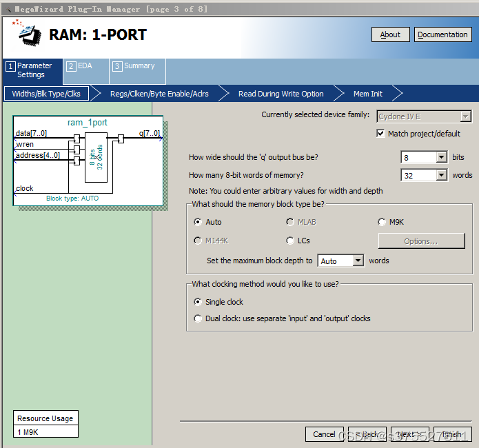Click the Resource Usage label
The image size is (479, 448).
pyautogui.click(x=45, y=418)
